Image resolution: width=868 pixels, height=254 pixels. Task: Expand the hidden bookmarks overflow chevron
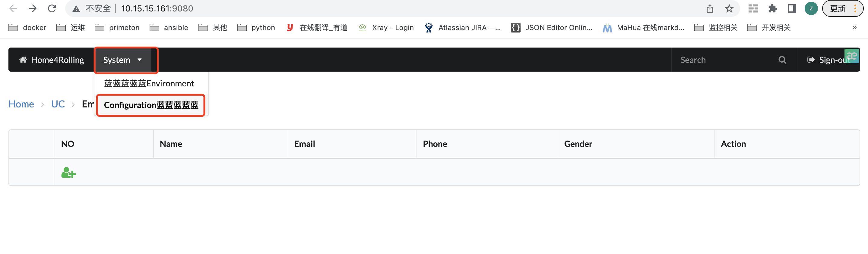[x=854, y=28]
